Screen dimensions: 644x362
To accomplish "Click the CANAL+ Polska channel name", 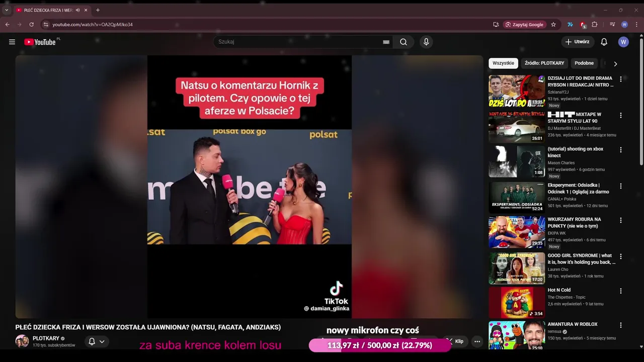I will [562, 199].
